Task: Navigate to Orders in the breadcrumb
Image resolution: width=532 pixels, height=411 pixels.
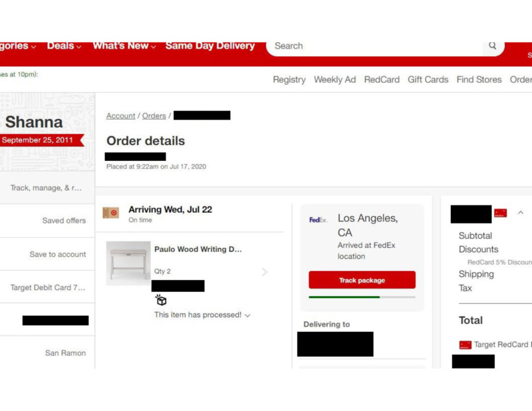Action: click(x=154, y=116)
